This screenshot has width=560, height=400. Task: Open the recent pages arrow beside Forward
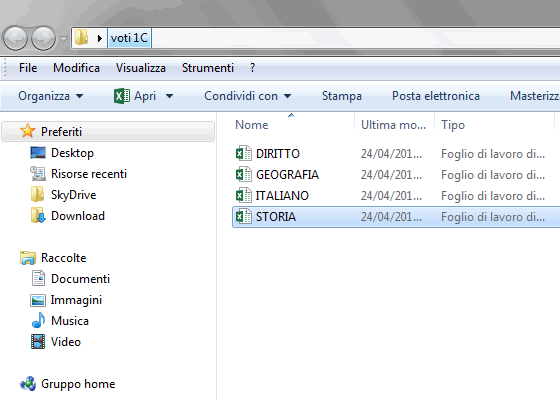63,39
